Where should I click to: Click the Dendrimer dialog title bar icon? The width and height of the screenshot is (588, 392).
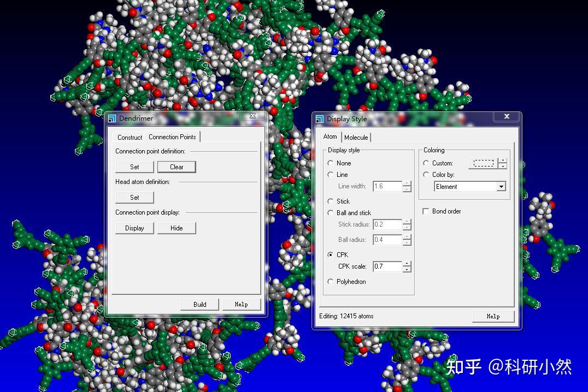pyautogui.click(x=113, y=118)
